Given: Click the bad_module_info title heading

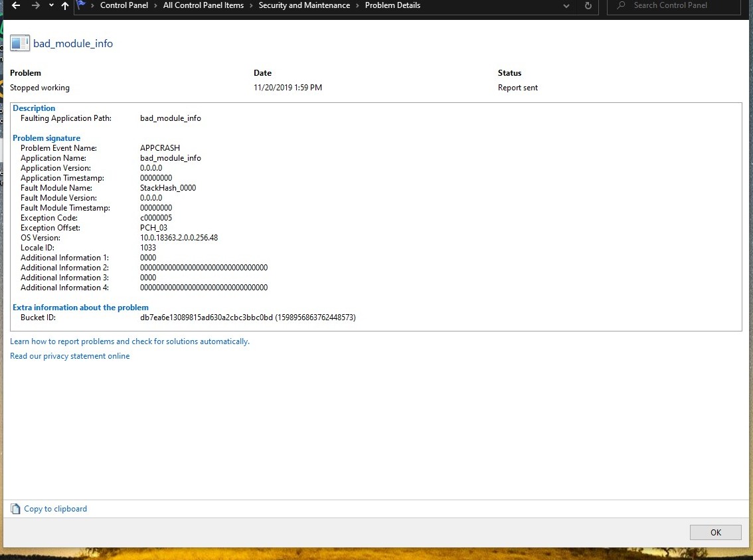Looking at the screenshot, I should tap(73, 44).
